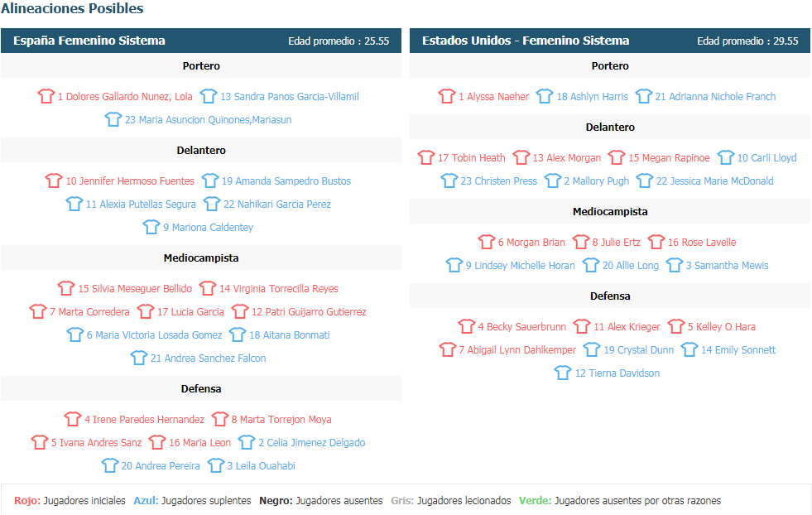Select 21 Andrea Sanchez Falcon

[x=209, y=359]
